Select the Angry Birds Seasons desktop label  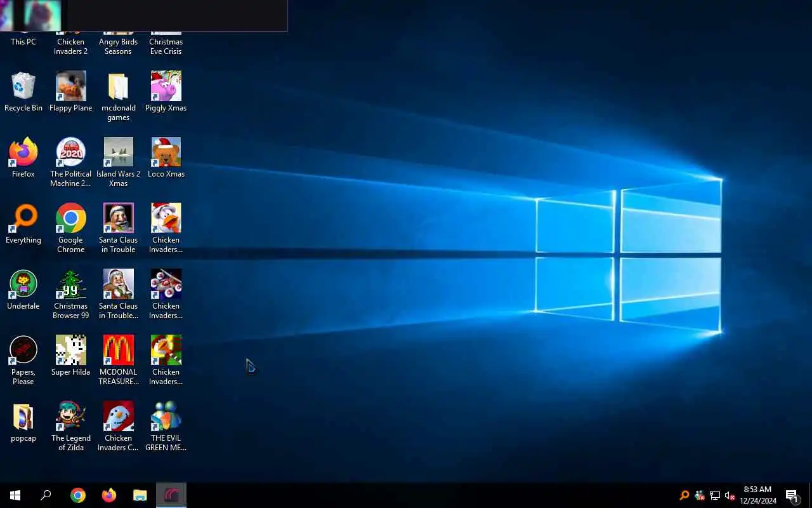tap(118, 46)
